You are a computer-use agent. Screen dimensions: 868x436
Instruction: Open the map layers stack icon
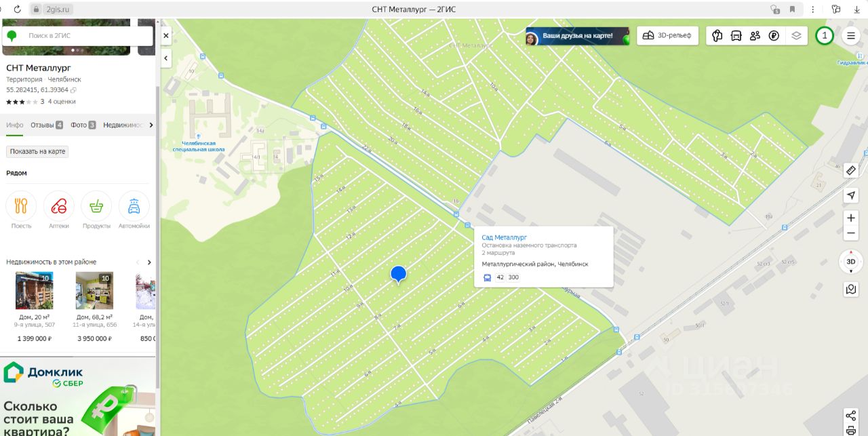click(x=797, y=36)
